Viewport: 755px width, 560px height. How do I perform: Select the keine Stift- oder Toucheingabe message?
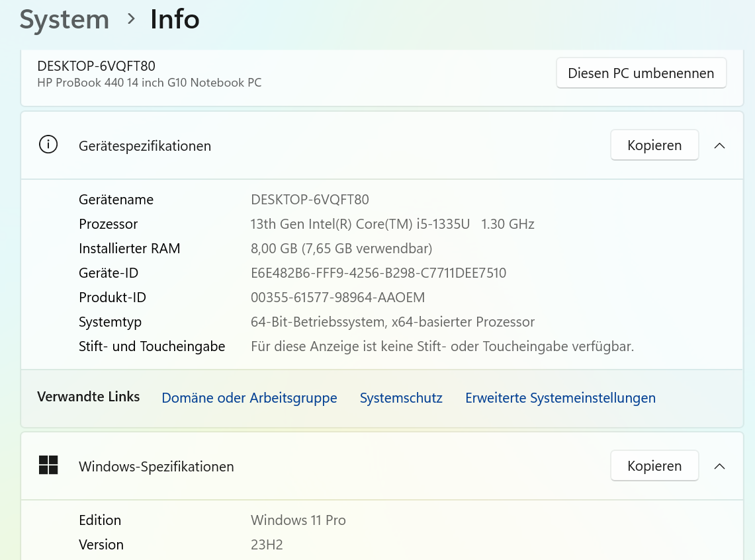pos(443,347)
